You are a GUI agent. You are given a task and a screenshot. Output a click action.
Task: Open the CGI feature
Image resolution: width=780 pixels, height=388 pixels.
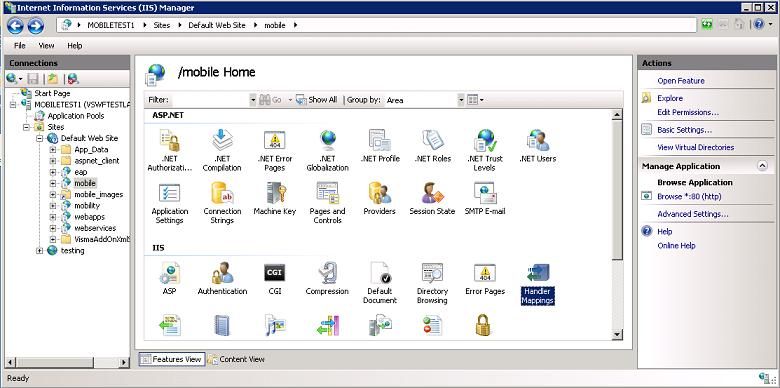tap(275, 279)
